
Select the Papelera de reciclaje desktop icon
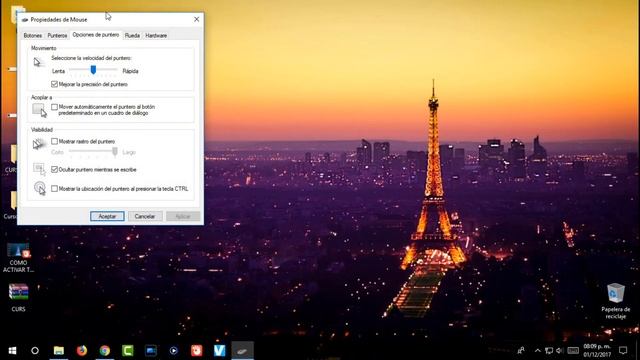(x=616, y=301)
